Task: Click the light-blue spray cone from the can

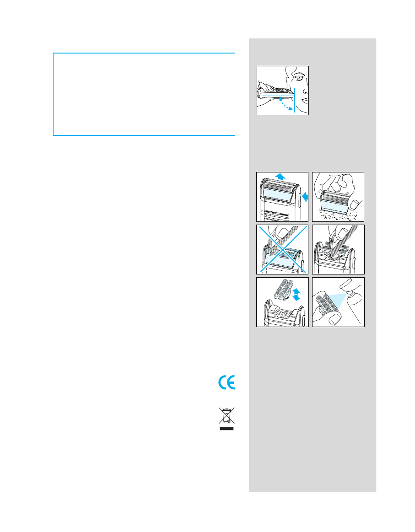Action: (337, 299)
